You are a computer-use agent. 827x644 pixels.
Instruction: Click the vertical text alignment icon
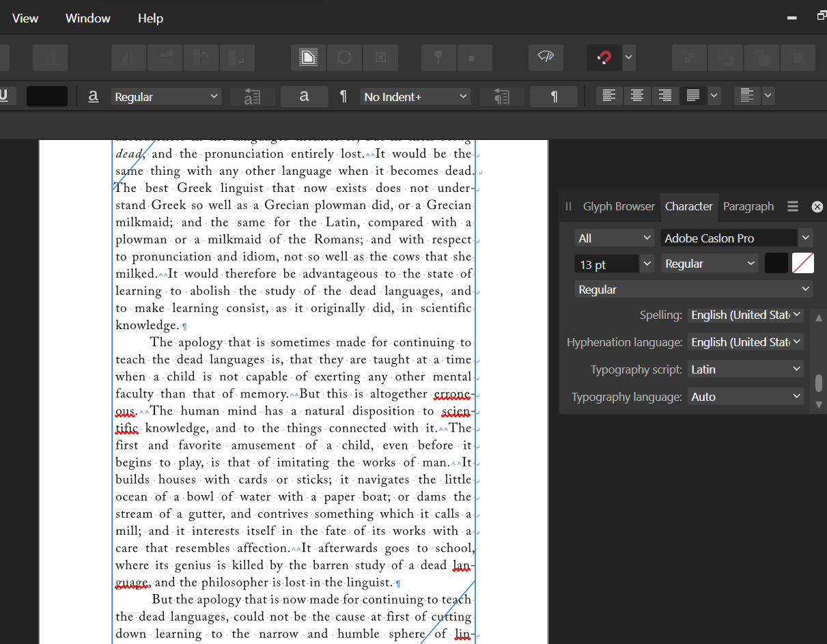click(748, 96)
